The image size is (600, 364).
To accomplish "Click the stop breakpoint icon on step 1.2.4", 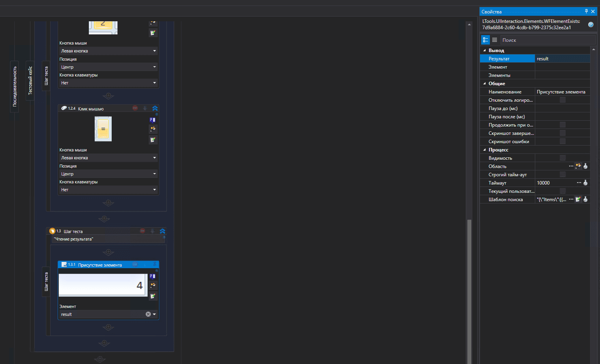I will [135, 108].
